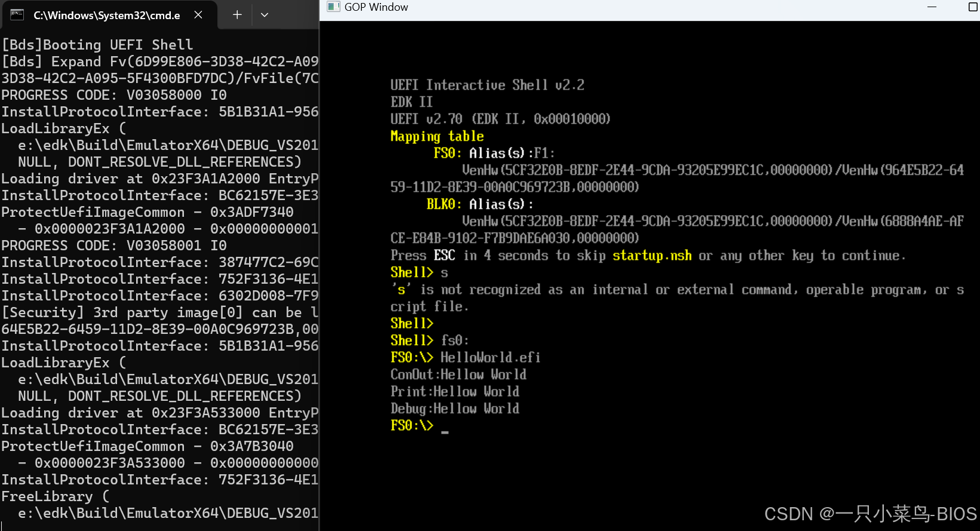This screenshot has width=980, height=531.
Task: Close the cmd.exe terminal tab
Action: click(x=198, y=15)
